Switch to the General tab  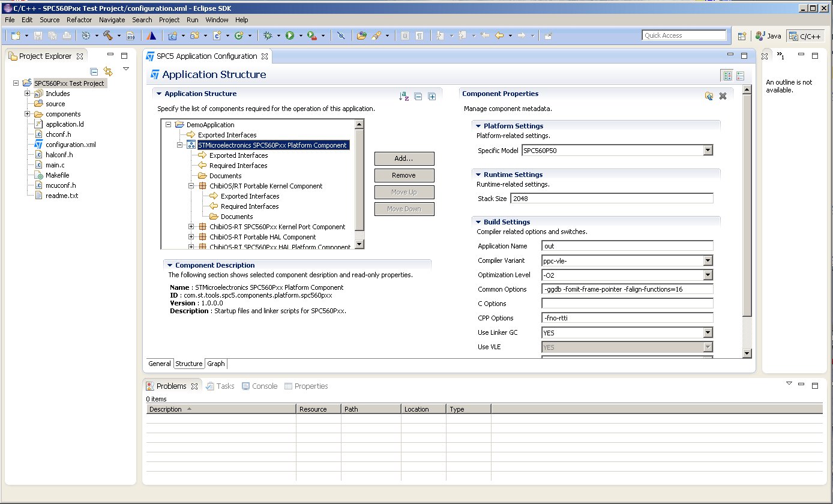click(x=160, y=364)
